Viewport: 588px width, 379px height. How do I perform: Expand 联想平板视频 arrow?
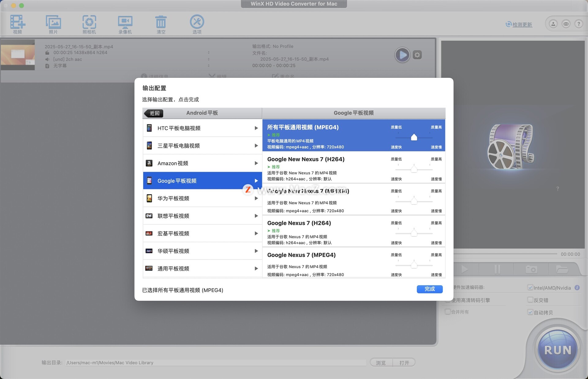click(x=256, y=216)
